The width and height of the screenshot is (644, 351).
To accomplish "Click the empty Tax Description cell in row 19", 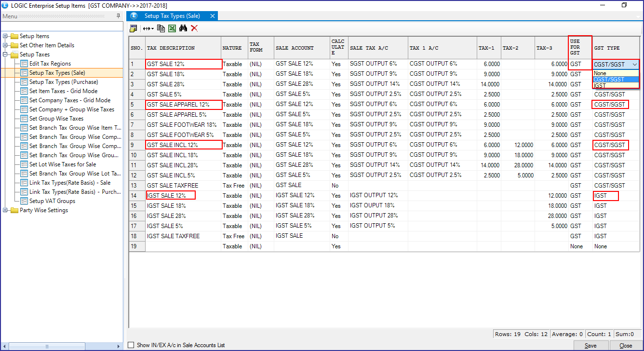I will pyautogui.click(x=183, y=246).
